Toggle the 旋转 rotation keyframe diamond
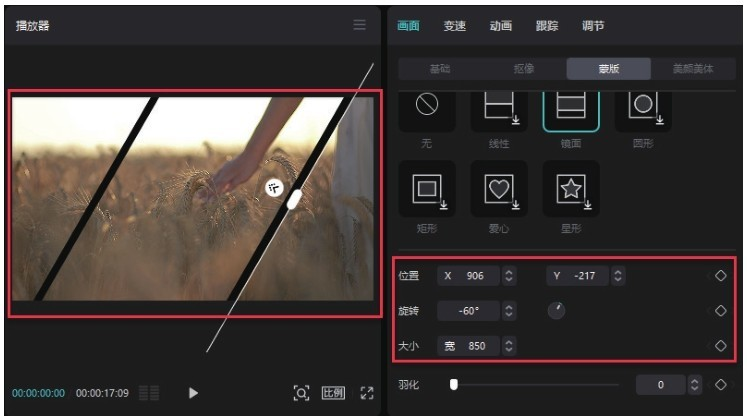This screenshot has height=420, width=747. pyautogui.click(x=720, y=310)
